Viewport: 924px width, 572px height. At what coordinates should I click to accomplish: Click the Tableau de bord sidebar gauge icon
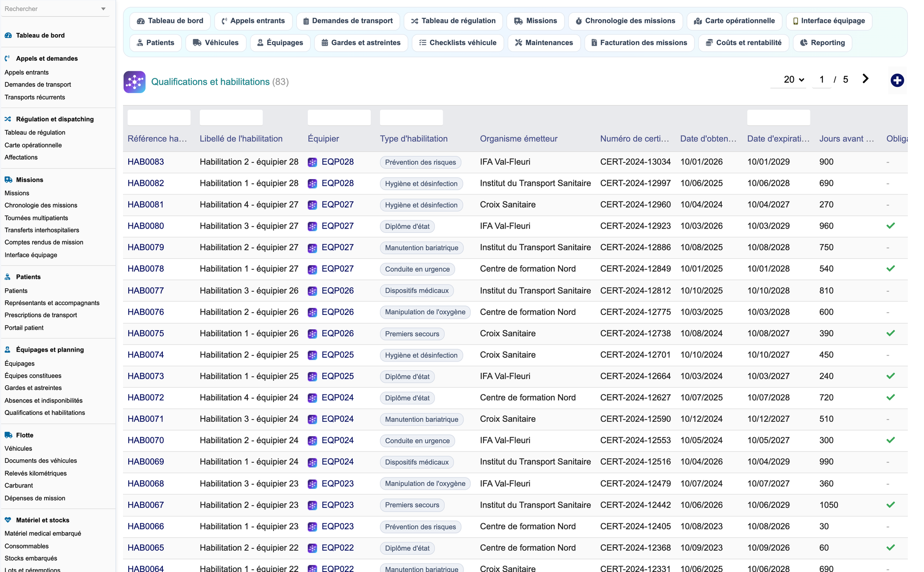8,35
